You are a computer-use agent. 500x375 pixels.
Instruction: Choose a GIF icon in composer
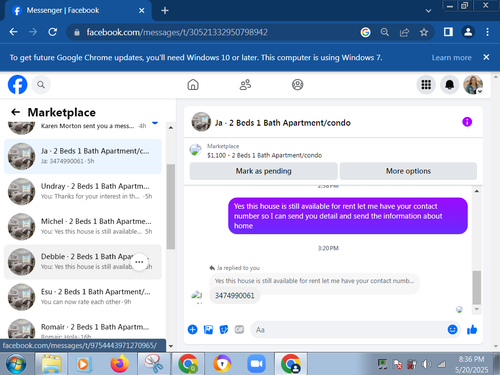[239, 330]
